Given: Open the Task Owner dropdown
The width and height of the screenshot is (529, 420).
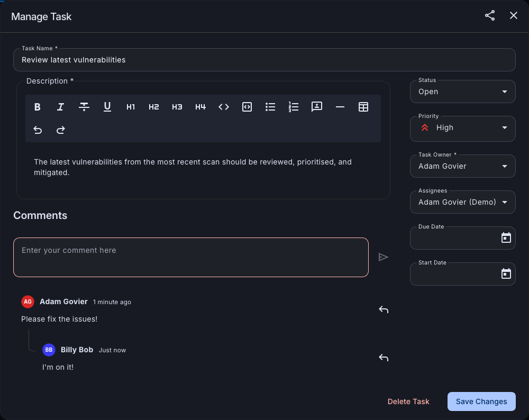Looking at the screenshot, I should coord(462,166).
